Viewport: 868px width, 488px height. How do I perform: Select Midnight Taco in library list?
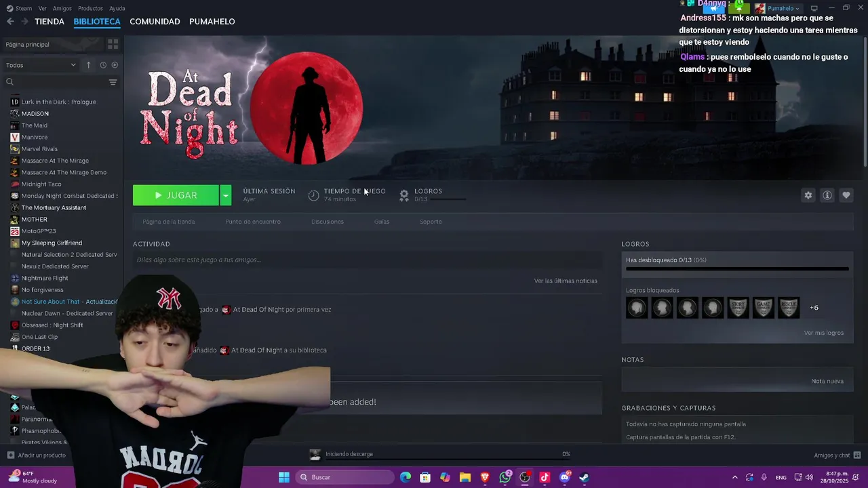point(41,184)
